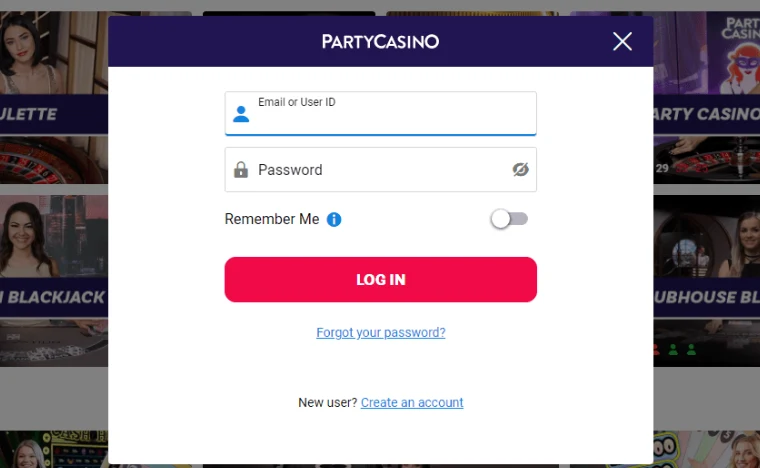
Task: Show password using the eye icon
Action: pos(520,170)
